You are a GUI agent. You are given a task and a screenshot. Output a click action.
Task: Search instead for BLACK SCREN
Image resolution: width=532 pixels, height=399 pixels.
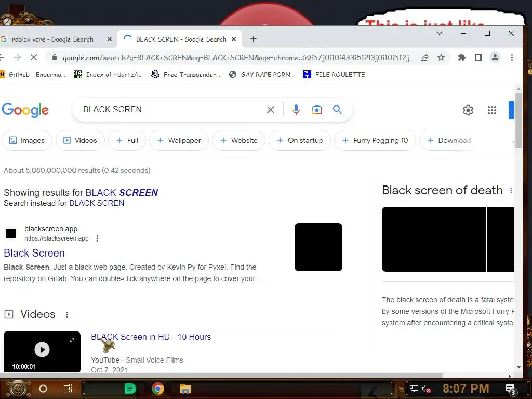tap(97, 203)
